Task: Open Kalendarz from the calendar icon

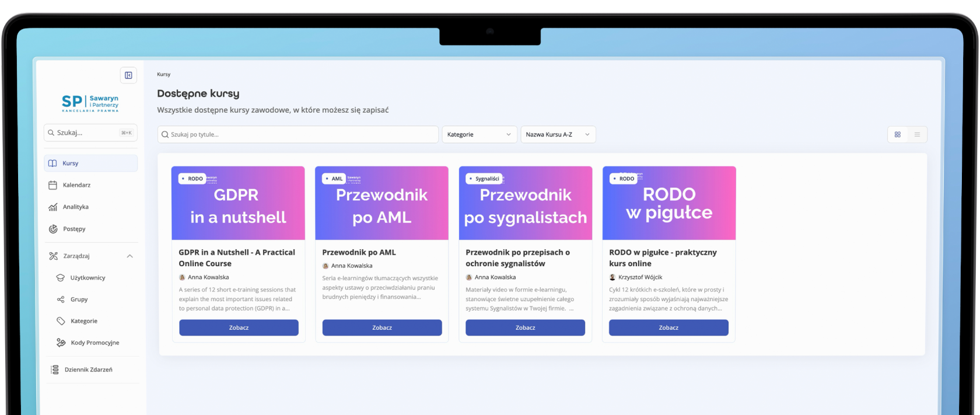Action: (52, 185)
